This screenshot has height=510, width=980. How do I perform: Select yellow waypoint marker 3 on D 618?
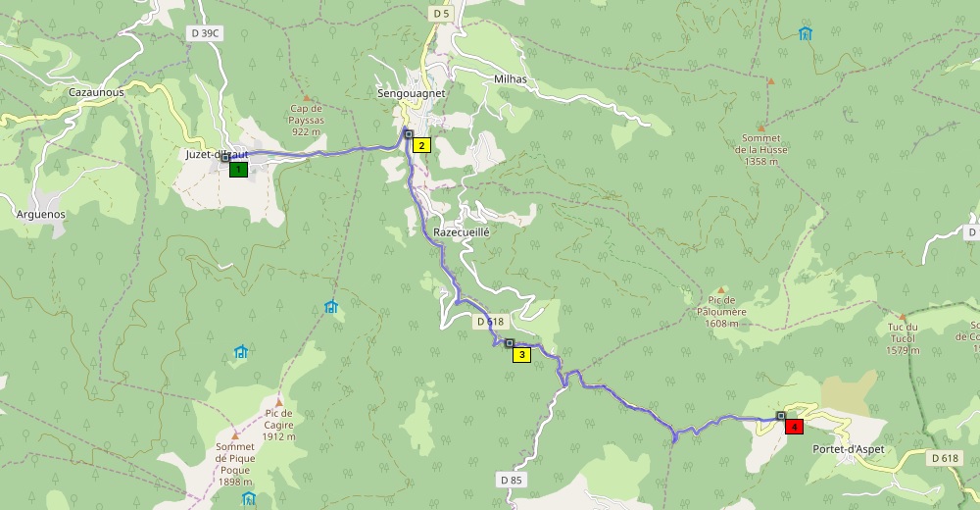pos(522,355)
